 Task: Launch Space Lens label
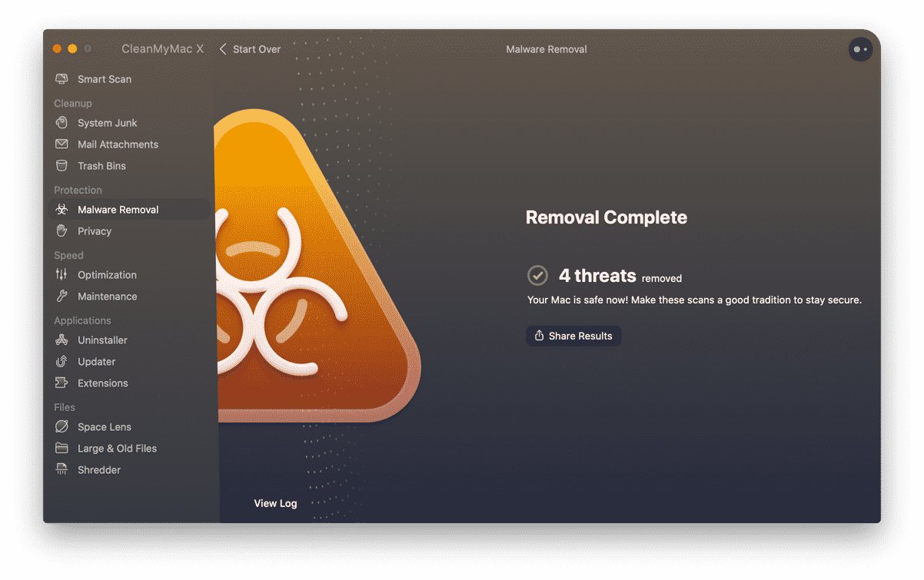[105, 427]
